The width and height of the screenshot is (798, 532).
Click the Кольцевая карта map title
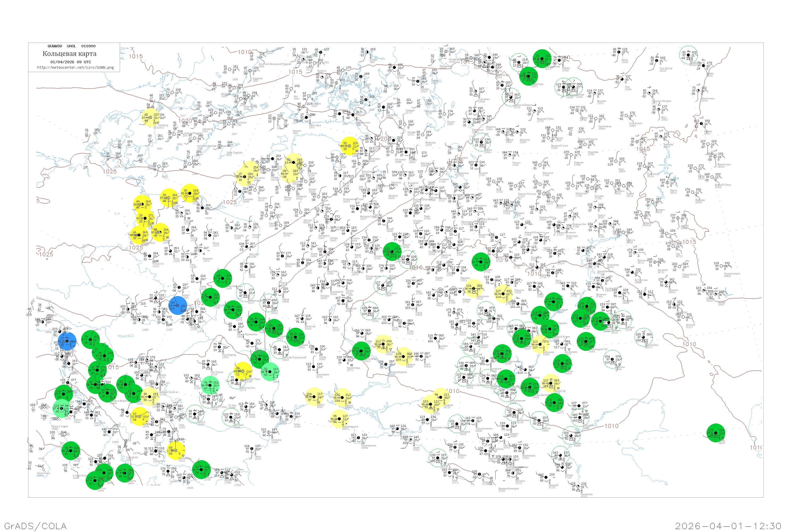[x=69, y=54]
